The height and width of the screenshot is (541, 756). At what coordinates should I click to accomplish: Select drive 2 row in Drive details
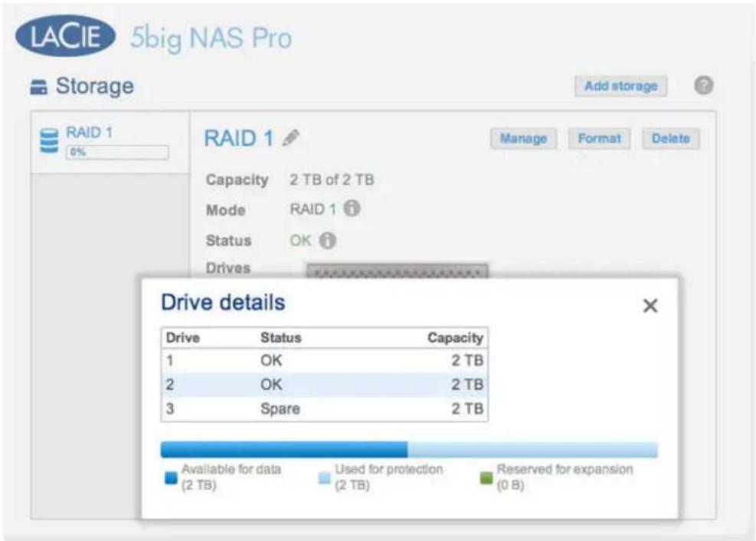325,385
